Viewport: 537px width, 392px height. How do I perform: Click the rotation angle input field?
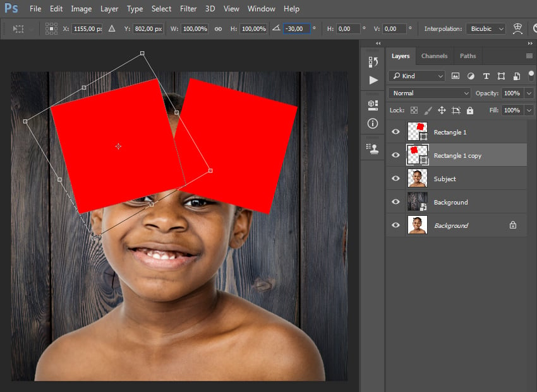pos(296,29)
